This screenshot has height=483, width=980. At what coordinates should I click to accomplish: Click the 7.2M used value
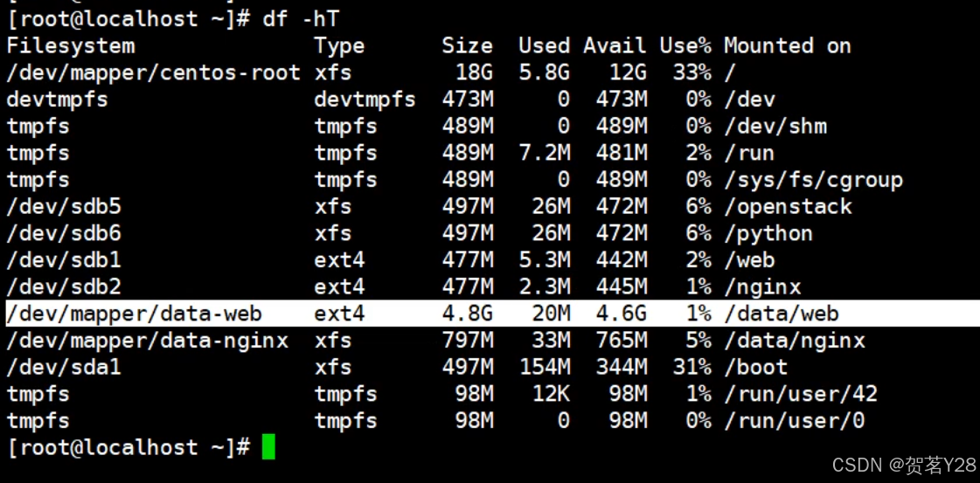tap(545, 154)
